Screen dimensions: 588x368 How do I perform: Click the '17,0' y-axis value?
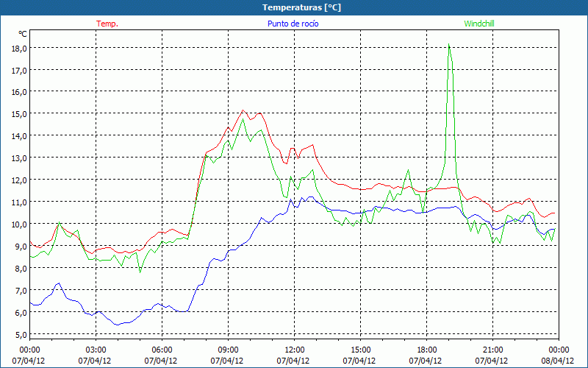click(19, 70)
